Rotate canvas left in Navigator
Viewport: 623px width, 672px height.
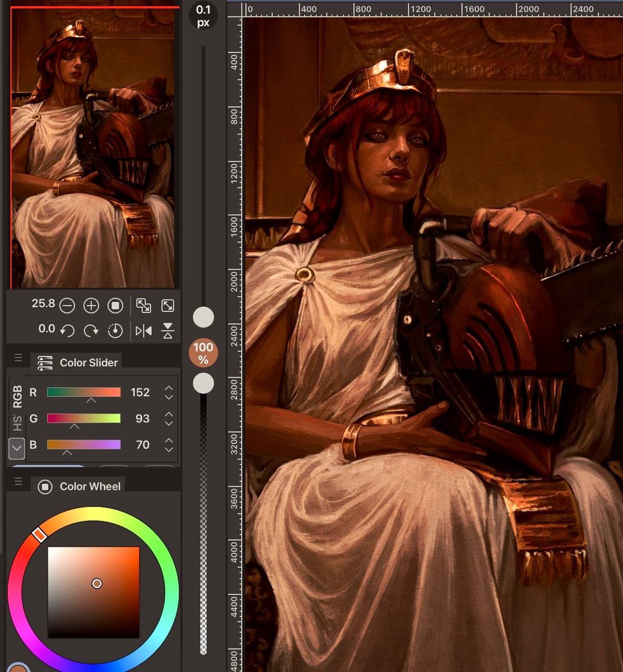(x=67, y=330)
